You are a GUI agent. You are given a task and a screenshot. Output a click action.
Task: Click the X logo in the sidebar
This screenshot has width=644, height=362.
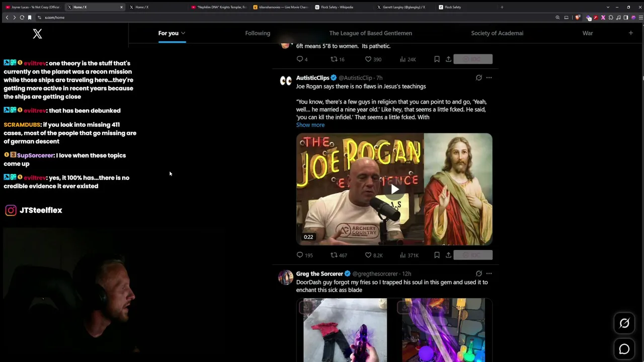(x=37, y=34)
